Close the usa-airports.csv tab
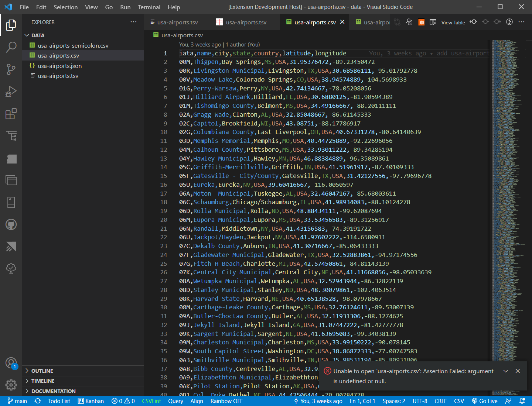 coord(342,22)
